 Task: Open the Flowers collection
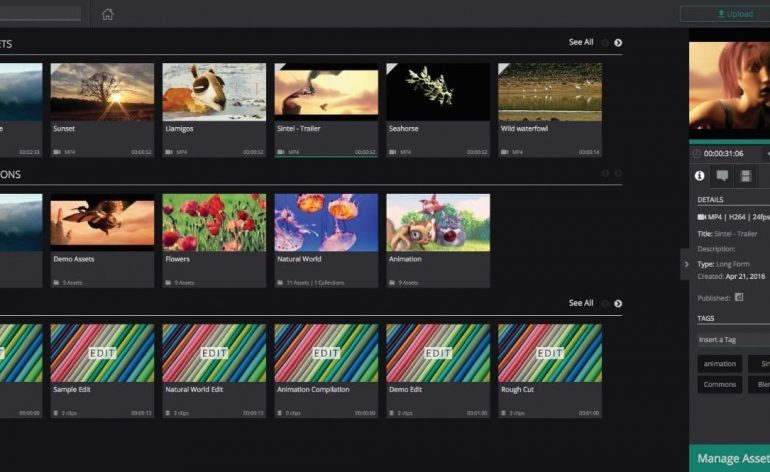pyautogui.click(x=214, y=222)
